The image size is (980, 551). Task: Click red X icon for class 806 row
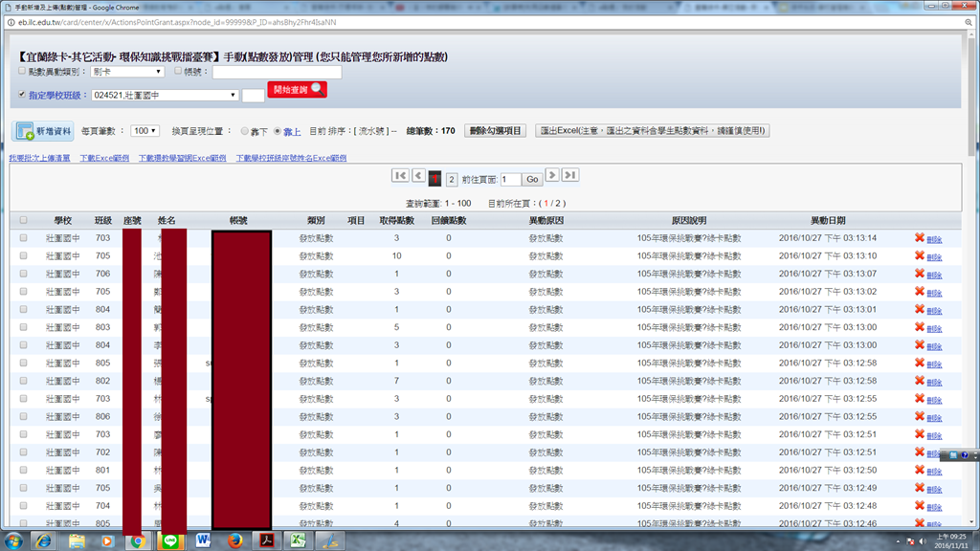(920, 416)
